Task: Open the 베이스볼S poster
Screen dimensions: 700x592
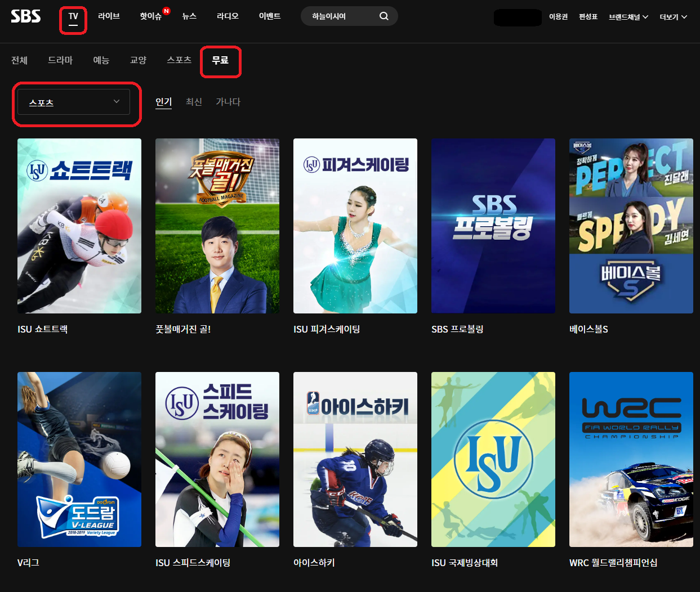Action: 631,226
